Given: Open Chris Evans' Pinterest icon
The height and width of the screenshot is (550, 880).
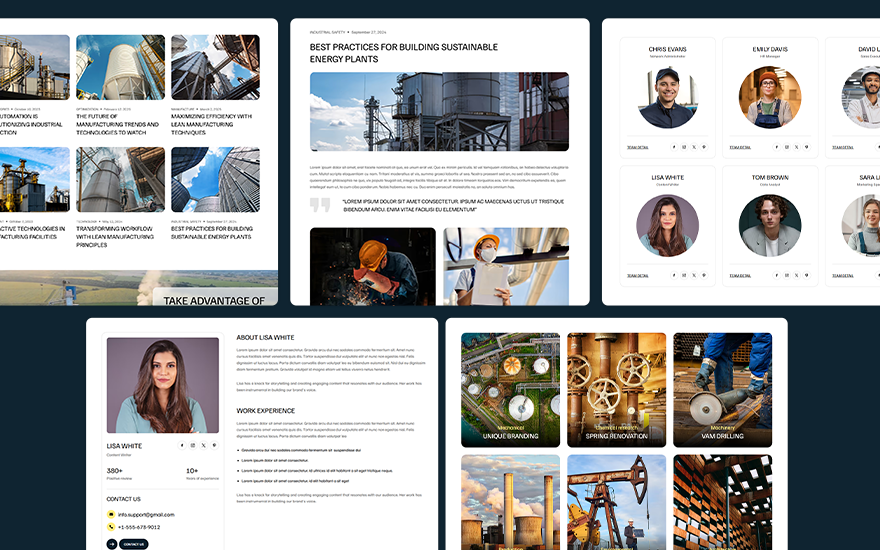Looking at the screenshot, I should coord(704,147).
